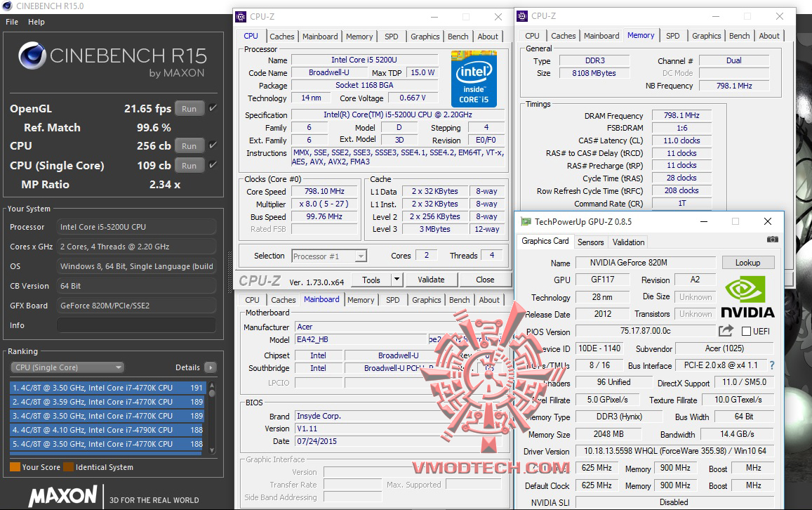Open the File menu in Cinebench
The height and width of the screenshot is (510, 812).
click(12, 22)
